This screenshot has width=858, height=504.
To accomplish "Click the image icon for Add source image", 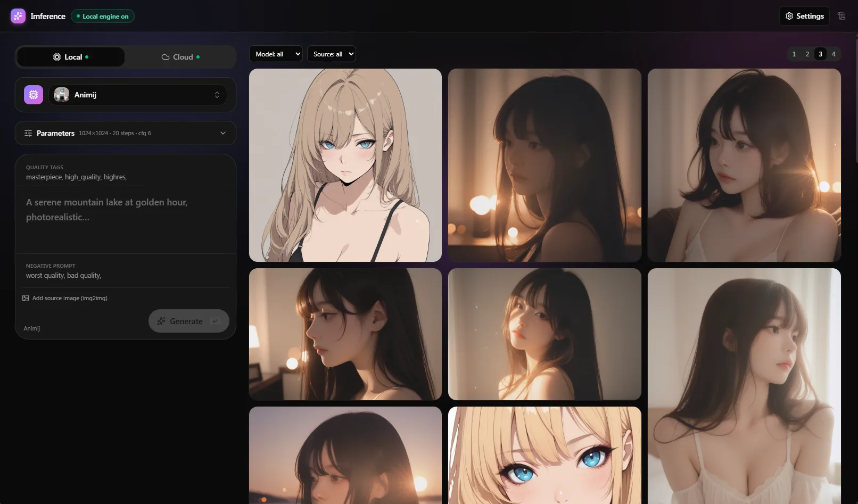I will pyautogui.click(x=26, y=298).
